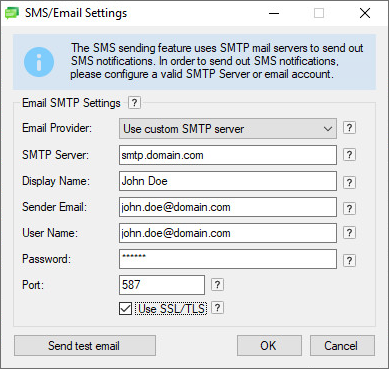Click help icon next to Email SMTP Settings
This screenshot has height=369, width=389.
134,103
